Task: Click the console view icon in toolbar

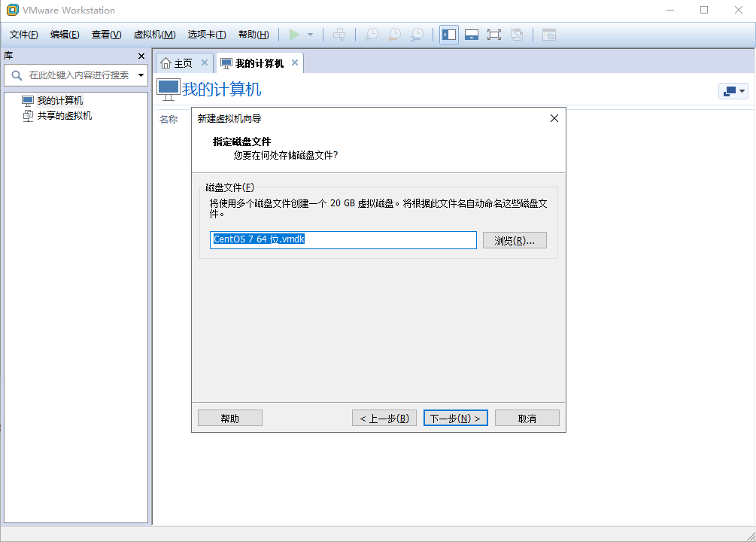Action: (x=549, y=35)
